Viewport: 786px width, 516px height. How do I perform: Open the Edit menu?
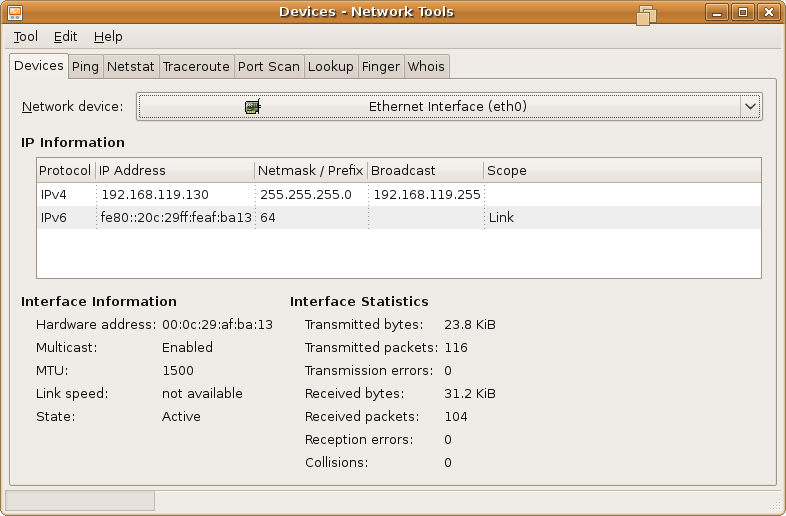click(65, 37)
